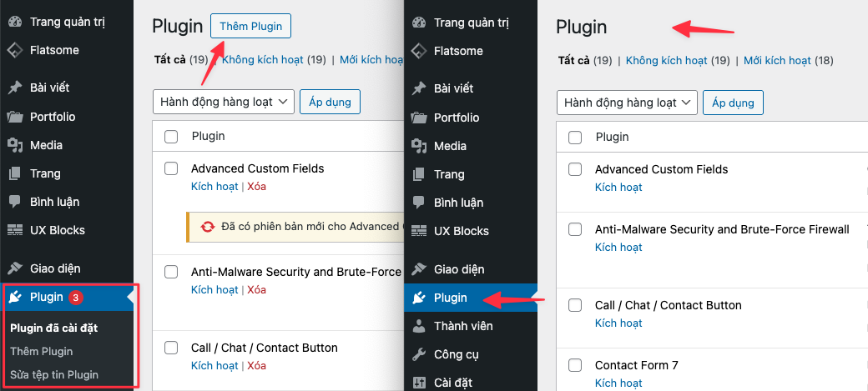868x391 pixels.
Task: Tick the Advanced Custom Fields checkbox in left panel
Action: (171, 168)
